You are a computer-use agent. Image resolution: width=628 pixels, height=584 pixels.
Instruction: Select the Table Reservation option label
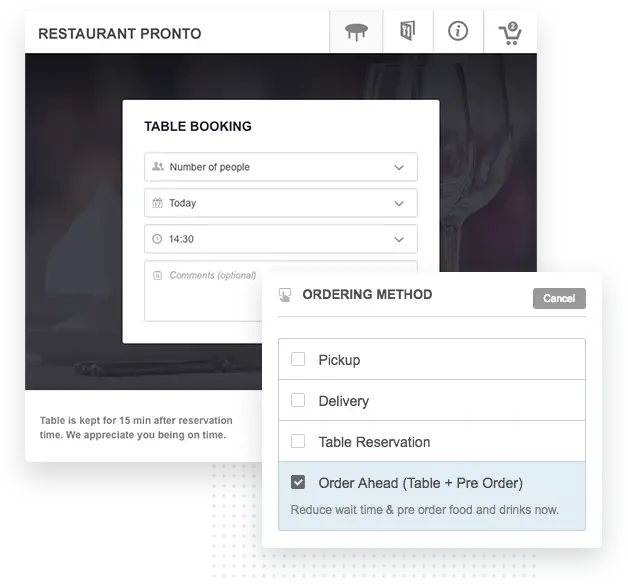click(374, 442)
